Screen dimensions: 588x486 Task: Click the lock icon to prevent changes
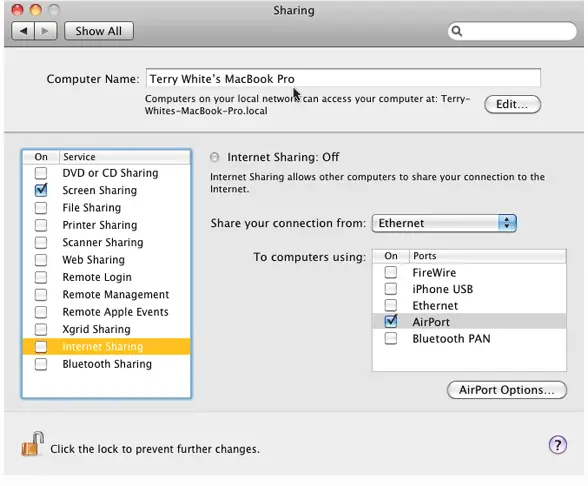click(x=33, y=444)
